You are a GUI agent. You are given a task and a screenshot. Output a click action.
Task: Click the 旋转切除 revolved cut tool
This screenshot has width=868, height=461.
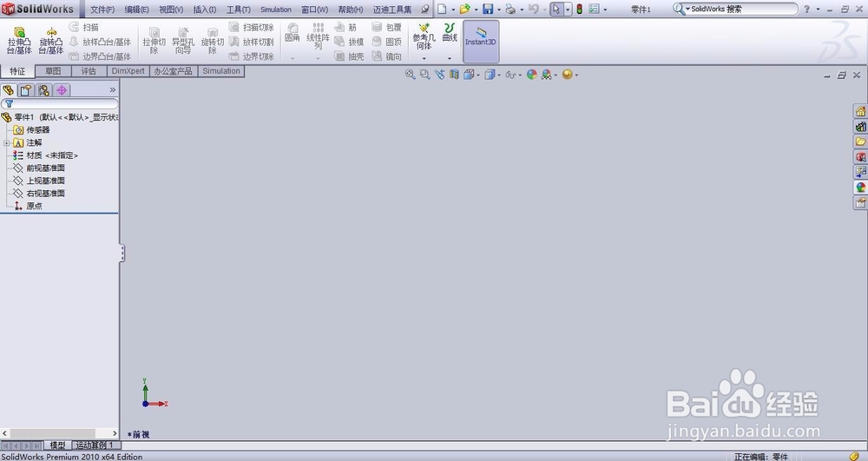click(212, 41)
